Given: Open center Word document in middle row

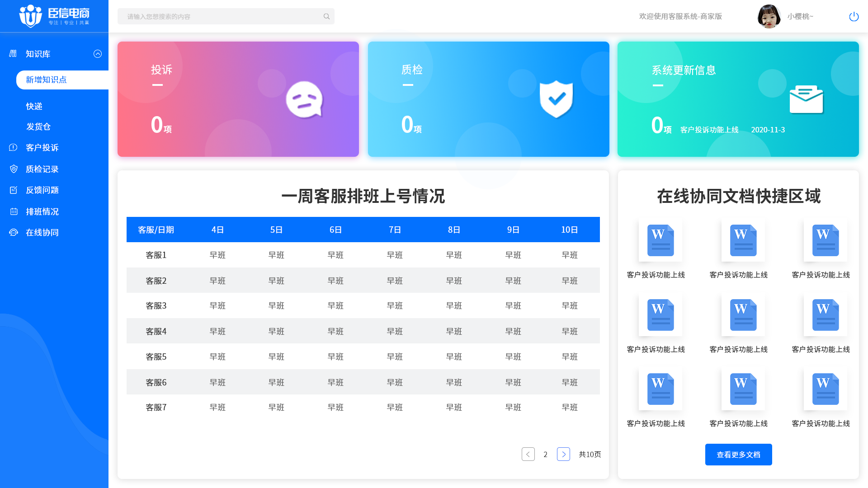Looking at the screenshot, I should point(743,315).
